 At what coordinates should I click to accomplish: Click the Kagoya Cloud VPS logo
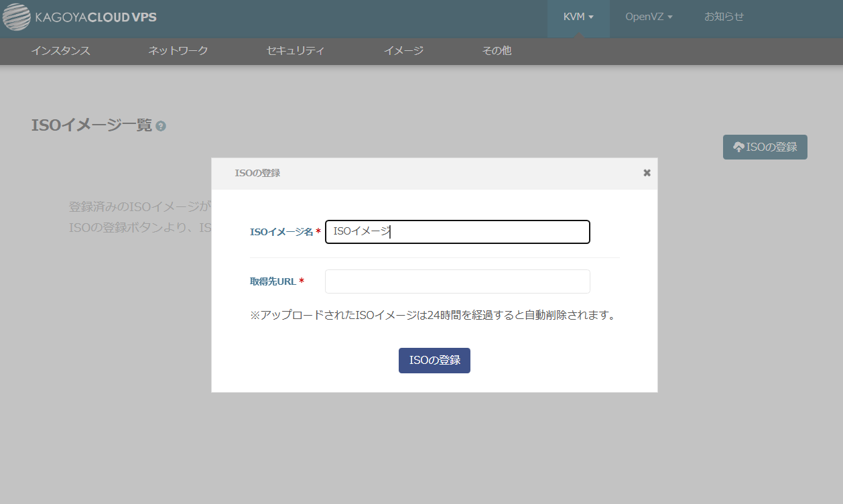click(80, 17)
